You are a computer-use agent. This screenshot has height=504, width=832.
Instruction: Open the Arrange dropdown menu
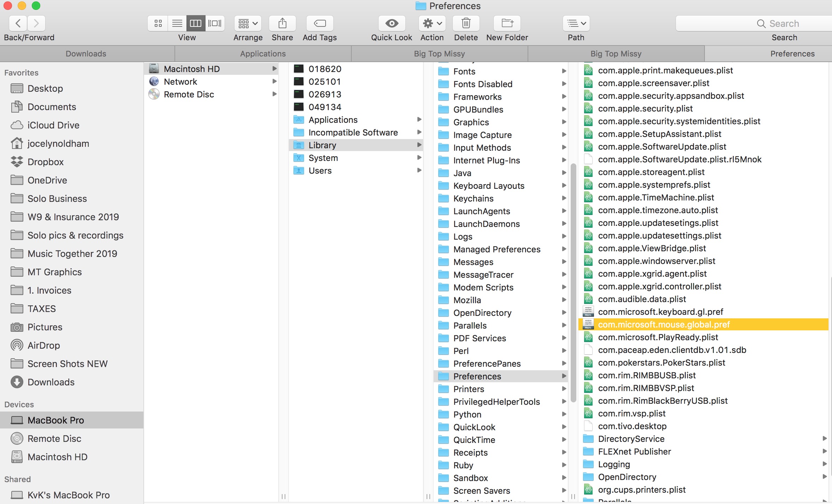[x=248, y=23]
